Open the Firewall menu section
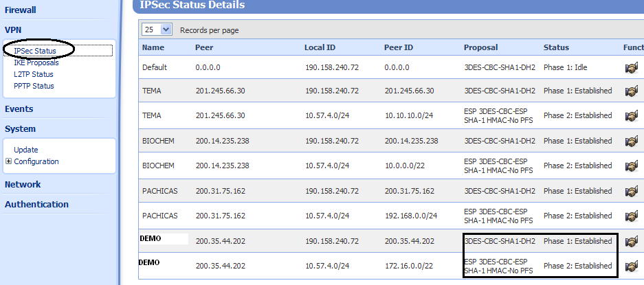 [21, 10]
